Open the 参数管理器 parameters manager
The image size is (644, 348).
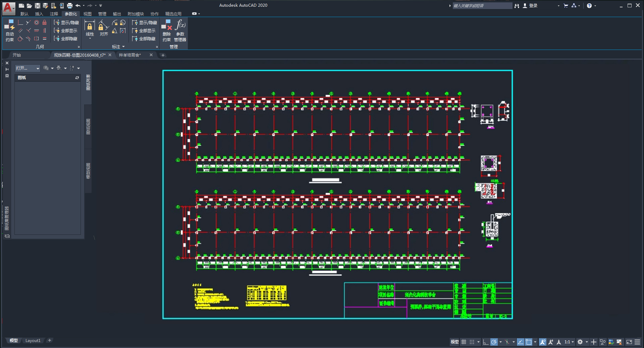point(180,30)
